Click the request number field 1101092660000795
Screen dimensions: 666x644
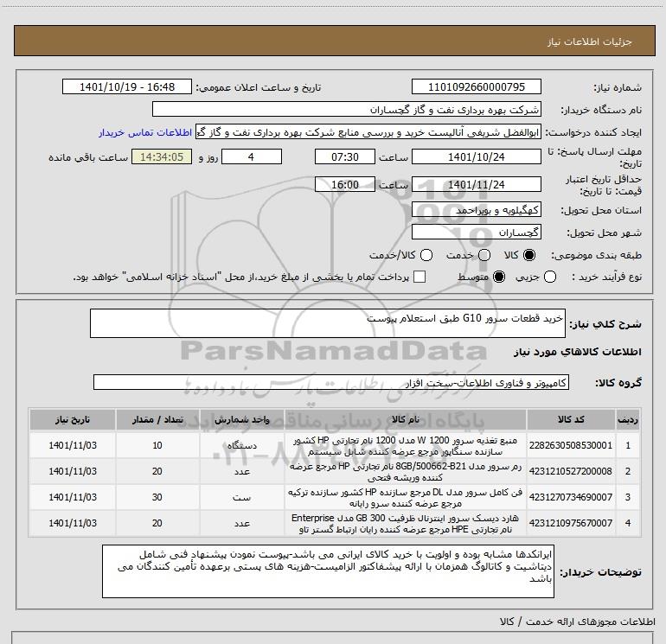(476, 86)
